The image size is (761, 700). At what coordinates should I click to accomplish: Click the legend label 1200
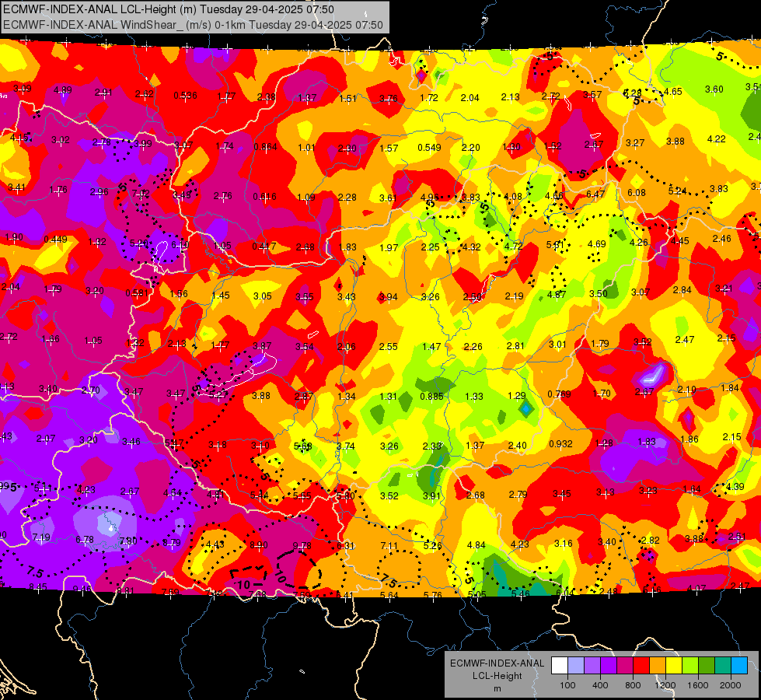(x=665, y=685)
